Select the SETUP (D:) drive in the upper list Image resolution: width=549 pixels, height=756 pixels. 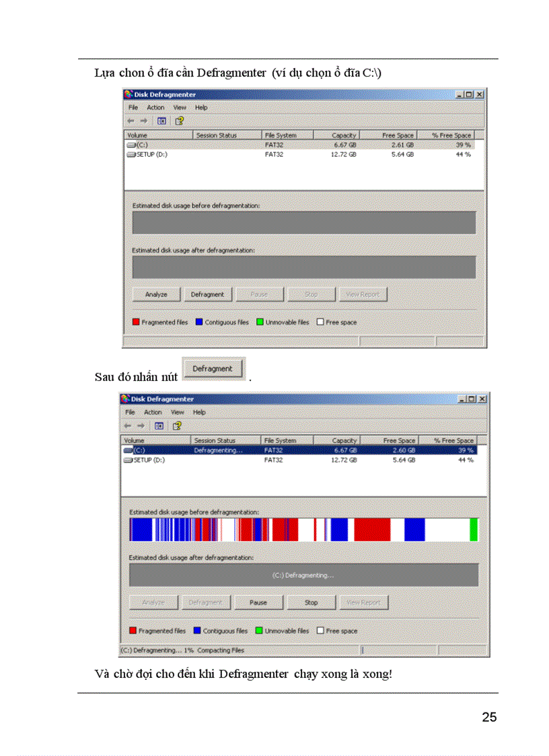point(147,154)
